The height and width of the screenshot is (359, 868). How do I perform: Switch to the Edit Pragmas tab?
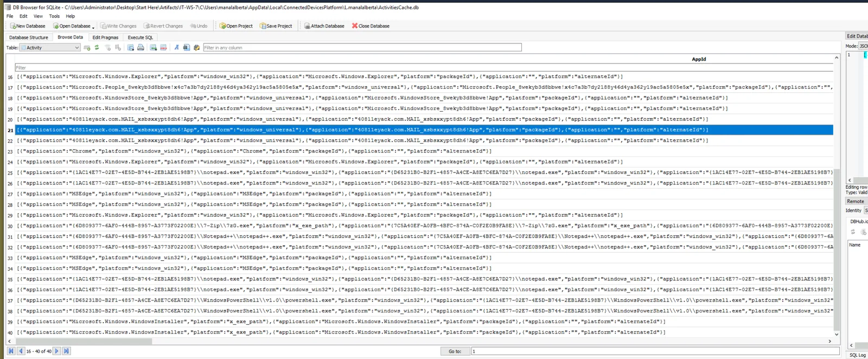(105, 37)
